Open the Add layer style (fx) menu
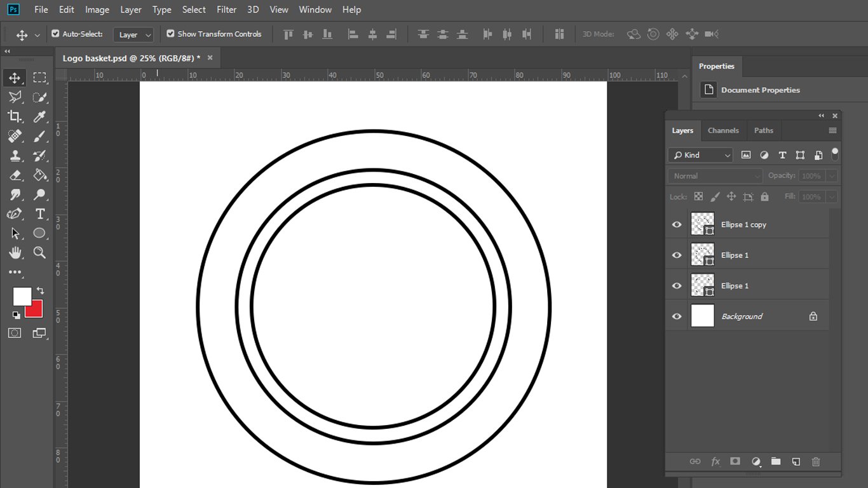 715,461
